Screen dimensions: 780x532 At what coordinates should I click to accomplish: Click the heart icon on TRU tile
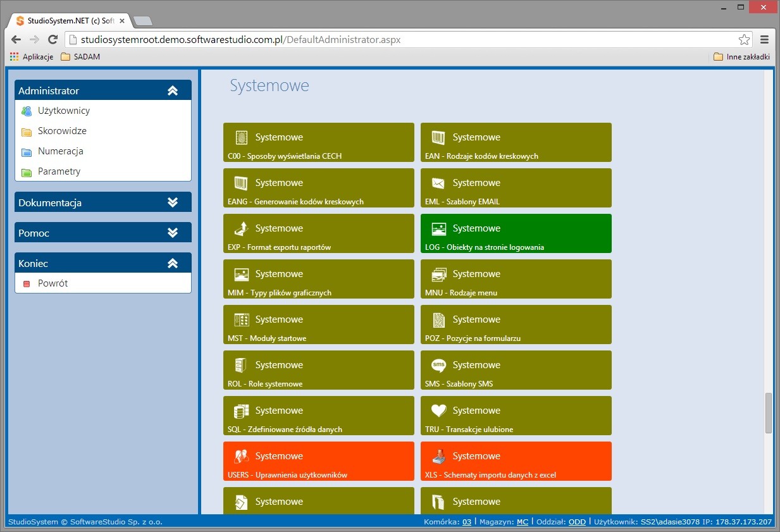[x=438, y=411]
